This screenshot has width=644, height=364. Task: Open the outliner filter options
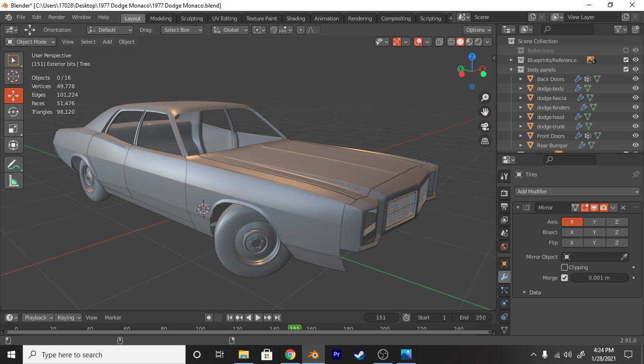[620, 29]
